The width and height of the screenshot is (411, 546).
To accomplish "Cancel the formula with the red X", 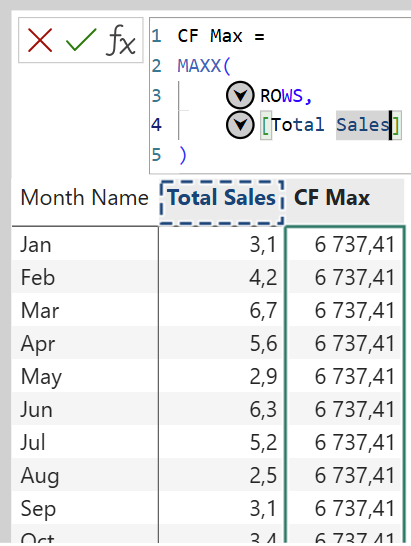I will pyautogui.click(x=40, y=40).
